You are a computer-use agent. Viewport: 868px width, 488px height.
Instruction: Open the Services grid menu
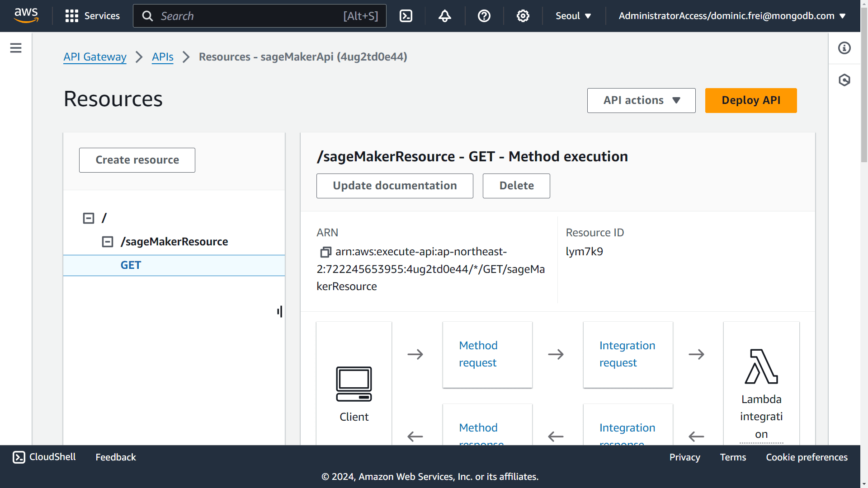(92, 16)
